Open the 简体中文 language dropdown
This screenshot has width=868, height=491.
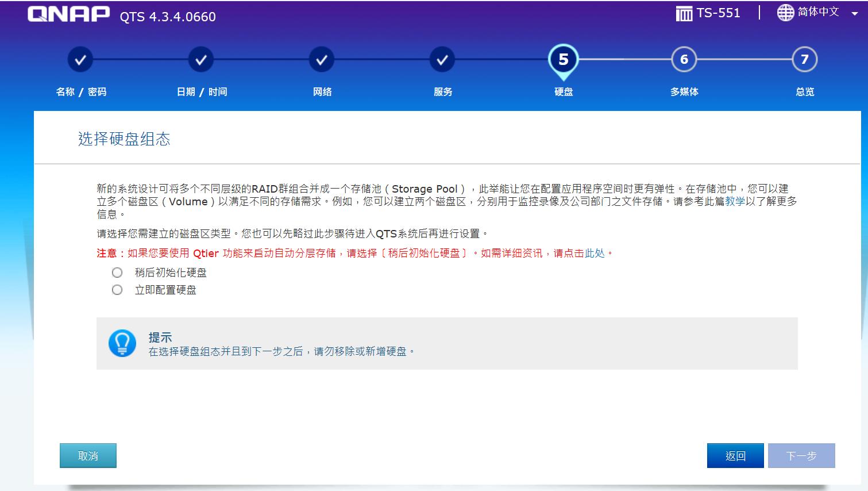point(817,11)
